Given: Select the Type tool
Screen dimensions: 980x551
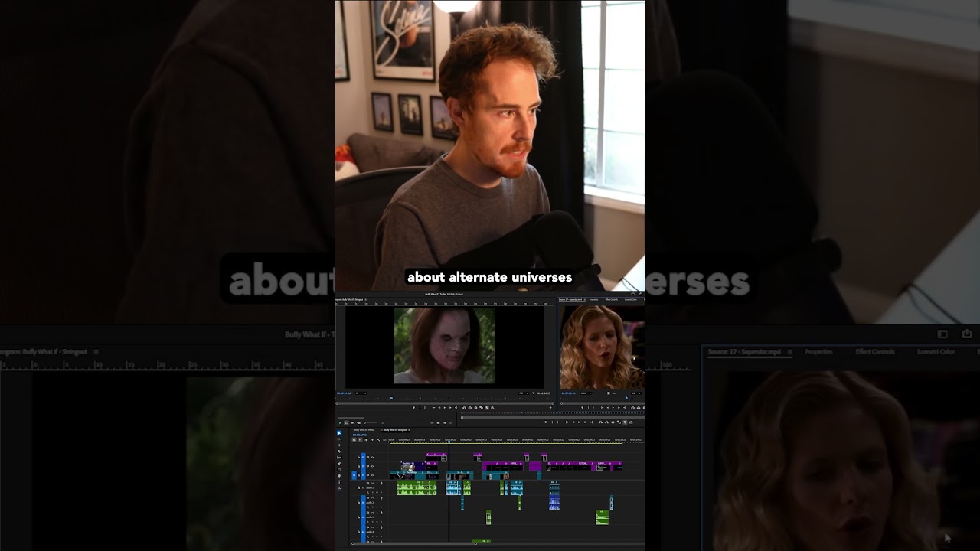Looking at the screenshot, I should pos(340,482).
